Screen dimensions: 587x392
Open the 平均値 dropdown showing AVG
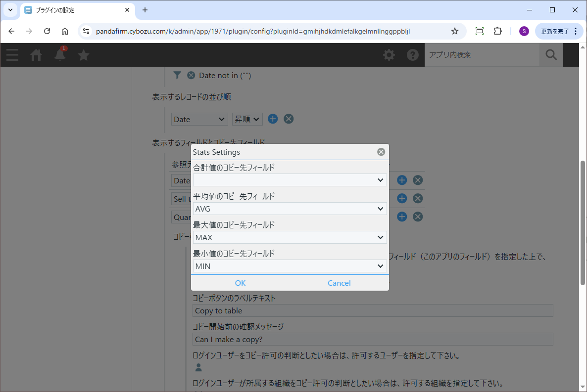pos(290,209)
